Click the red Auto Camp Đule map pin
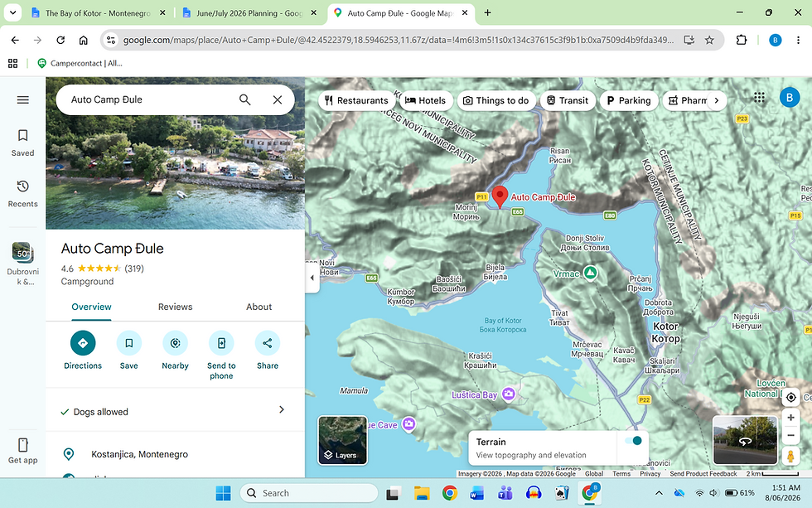This screenshot has height=508, width=812. pos(500,197)
